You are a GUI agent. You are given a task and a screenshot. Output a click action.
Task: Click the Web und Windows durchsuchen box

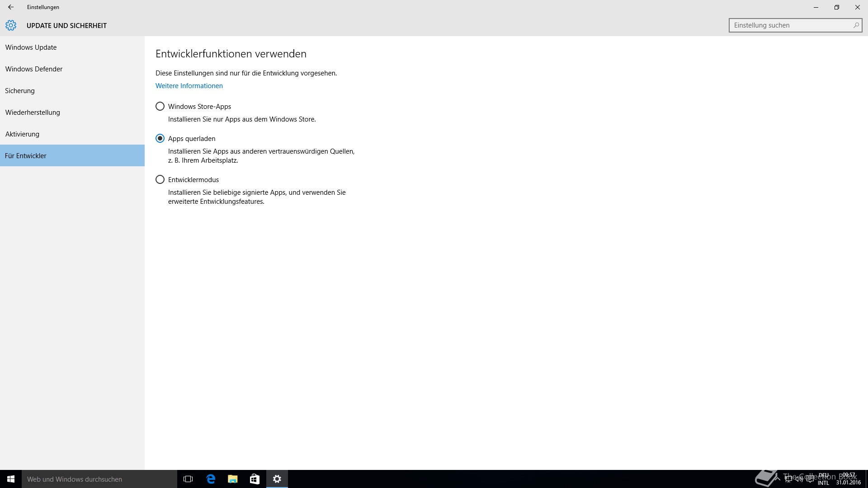pos(99,479)
